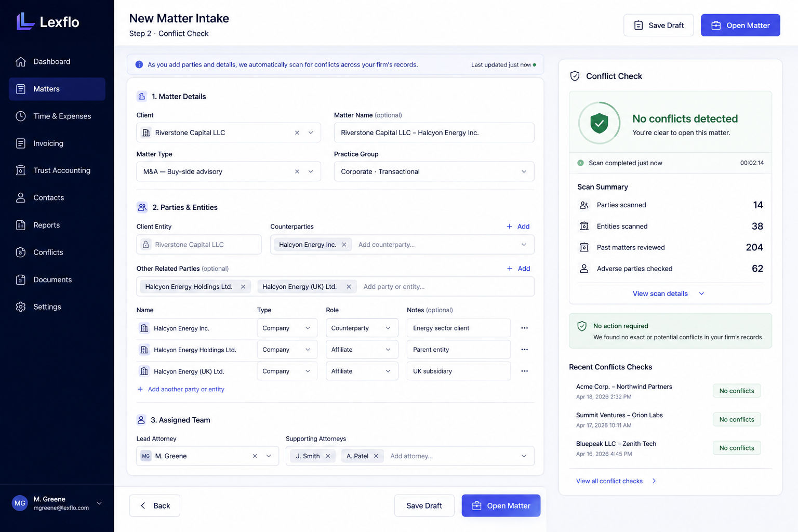Click the Add counterparty input
798x532 pixels.
(386, 245)
